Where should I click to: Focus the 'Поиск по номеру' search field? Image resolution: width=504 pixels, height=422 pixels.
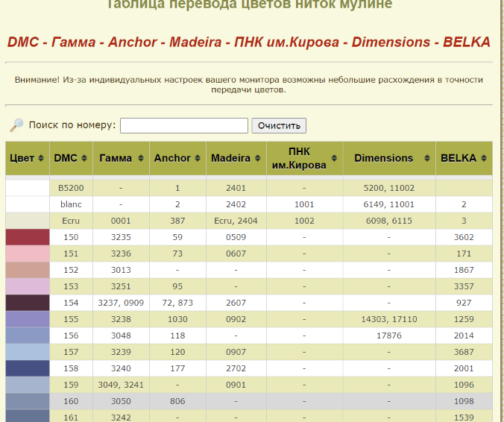coord(184,125)
